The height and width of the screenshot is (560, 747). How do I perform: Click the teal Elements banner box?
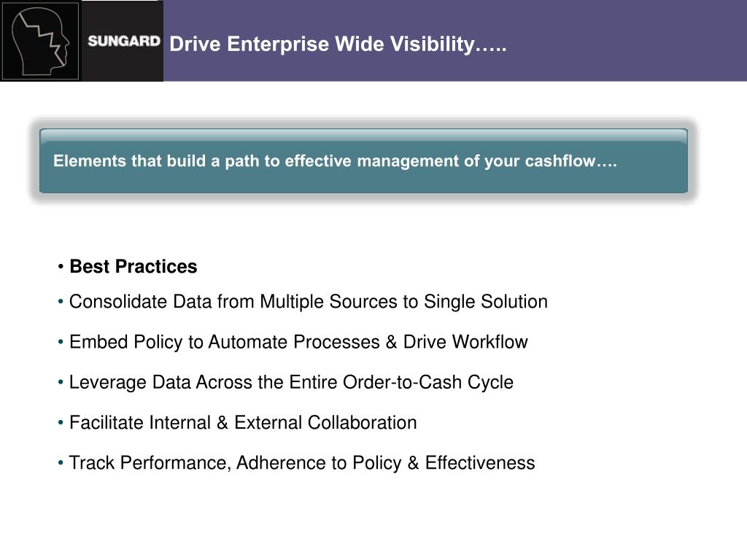coord(363,161)
